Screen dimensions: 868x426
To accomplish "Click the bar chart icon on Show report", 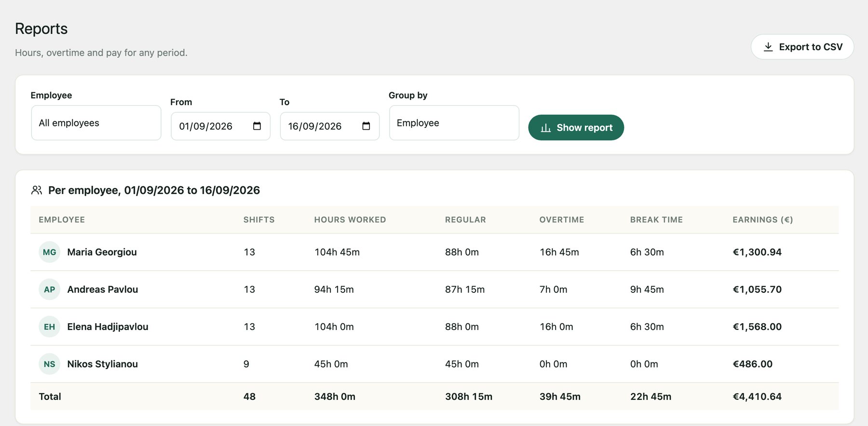I will [546, 128].
